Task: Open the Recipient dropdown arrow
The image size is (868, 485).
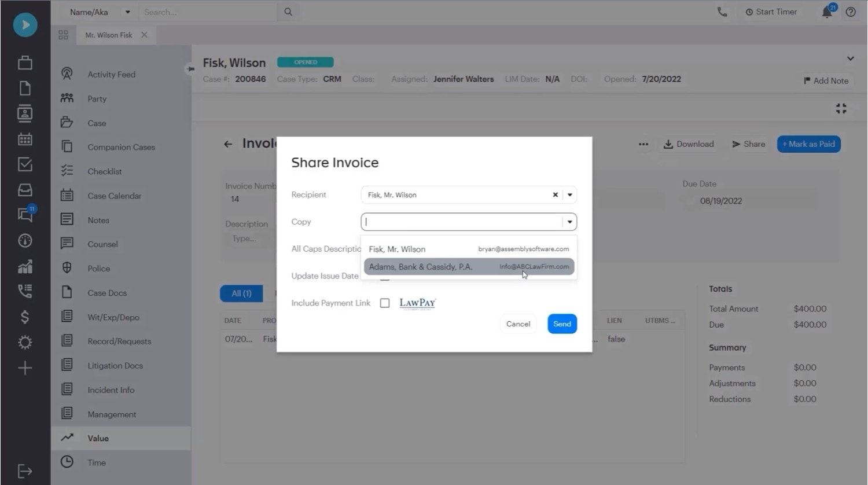Action: (569, 194)
